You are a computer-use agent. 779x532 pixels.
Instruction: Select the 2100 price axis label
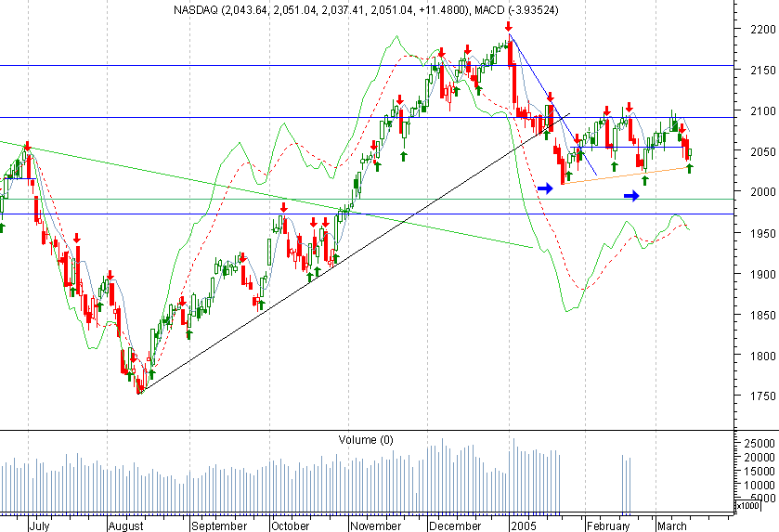coord(762,110)
